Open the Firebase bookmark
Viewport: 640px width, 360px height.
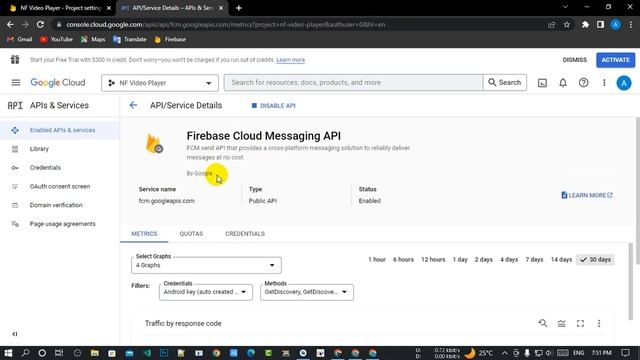(170, 40)
